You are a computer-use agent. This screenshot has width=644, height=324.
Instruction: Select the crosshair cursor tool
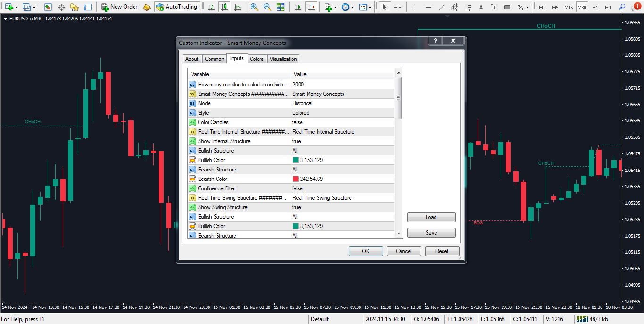pos(398,7)
